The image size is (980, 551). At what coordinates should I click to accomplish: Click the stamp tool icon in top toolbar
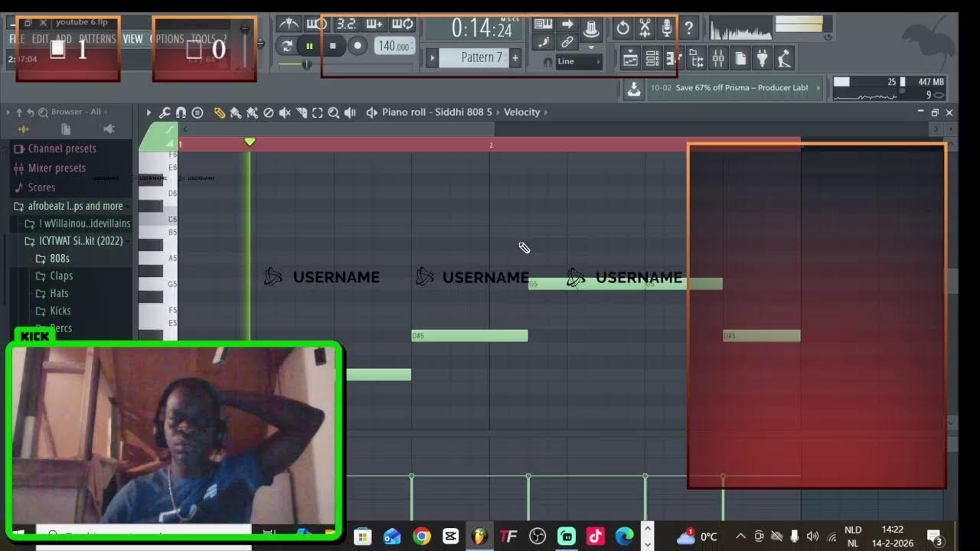coord(591,28)
